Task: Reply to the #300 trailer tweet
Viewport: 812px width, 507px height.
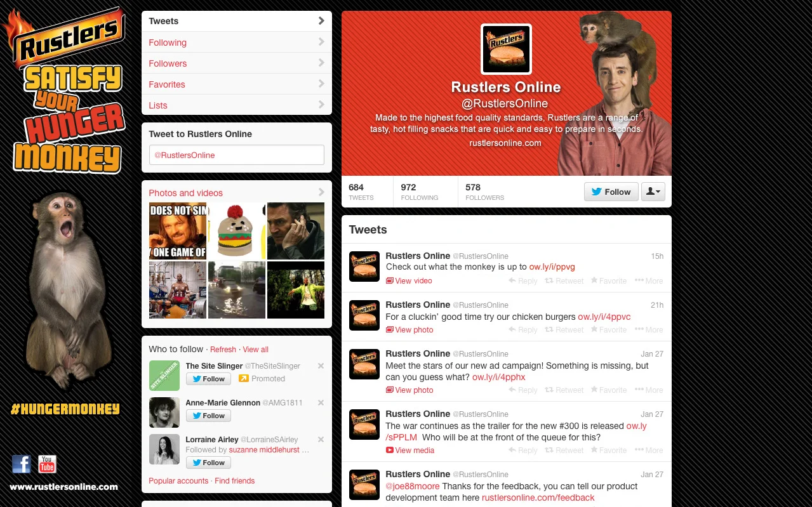Action: point(523,451)
